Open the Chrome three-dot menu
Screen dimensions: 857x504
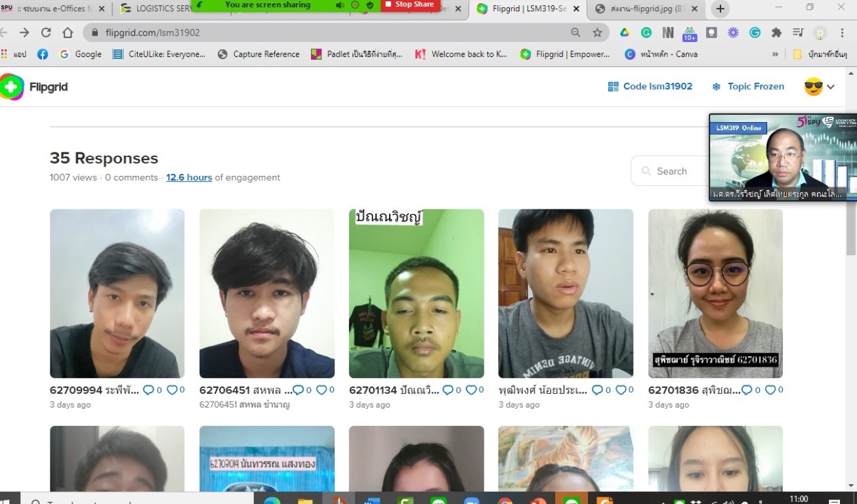[x=843, y=33]
